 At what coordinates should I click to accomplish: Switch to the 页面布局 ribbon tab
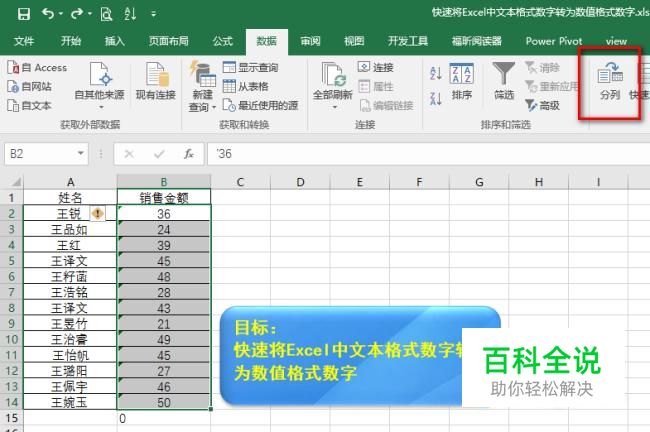[169, 41]
